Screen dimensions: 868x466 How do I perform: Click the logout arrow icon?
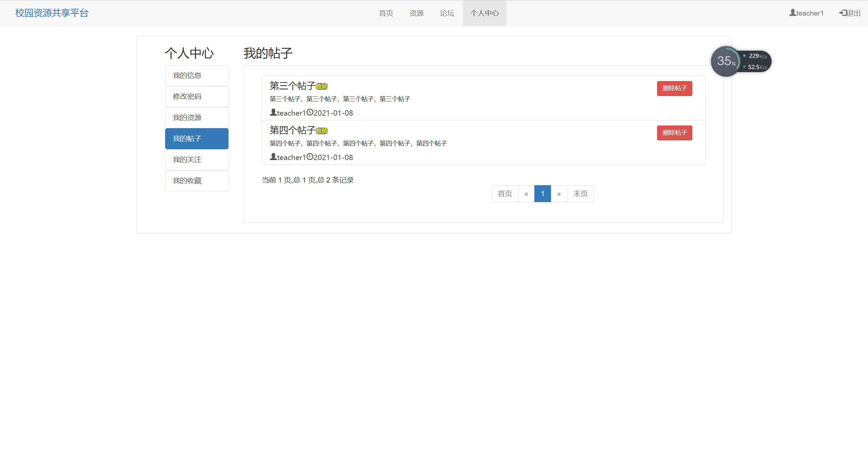point(843,13)
